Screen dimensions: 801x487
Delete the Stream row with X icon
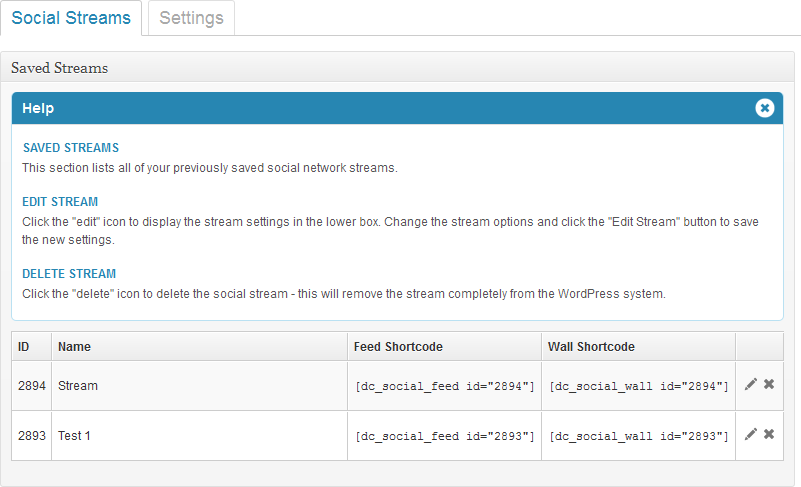(769, 384)
